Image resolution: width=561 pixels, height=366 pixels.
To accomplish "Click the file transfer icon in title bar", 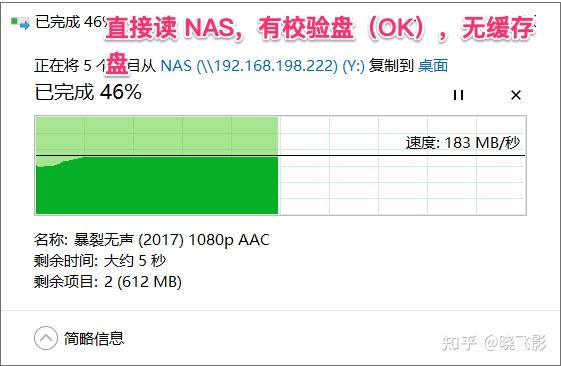I will (x=20, y=23).
